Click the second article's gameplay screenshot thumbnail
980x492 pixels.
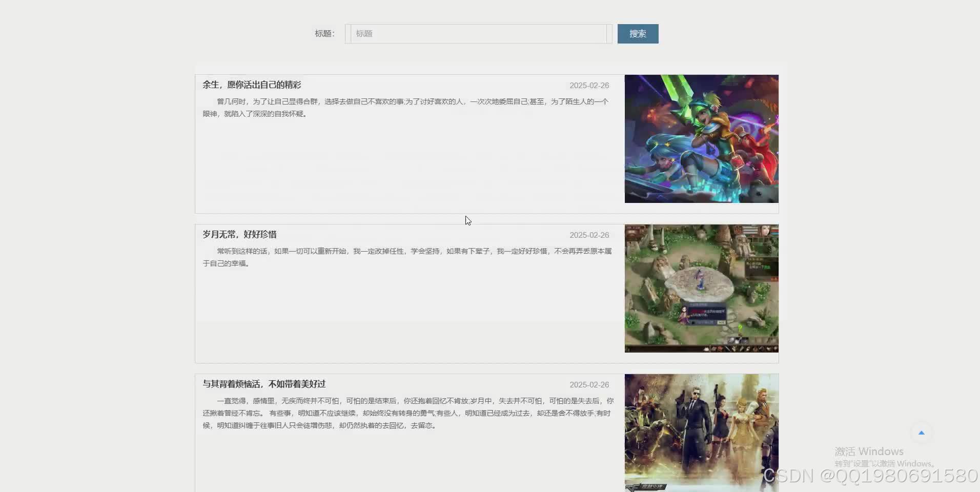pyautogui.click(x=701, y=288)
